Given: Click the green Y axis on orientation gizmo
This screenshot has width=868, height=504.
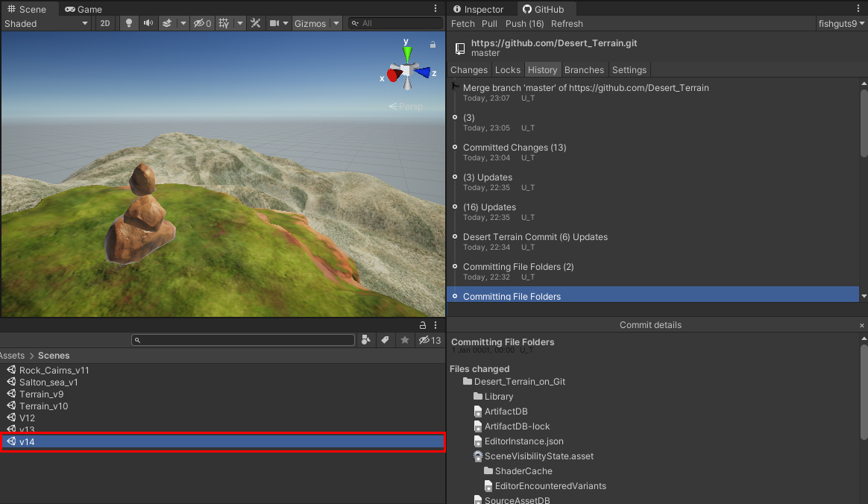Looking at the screenshot, I should 407,52.
